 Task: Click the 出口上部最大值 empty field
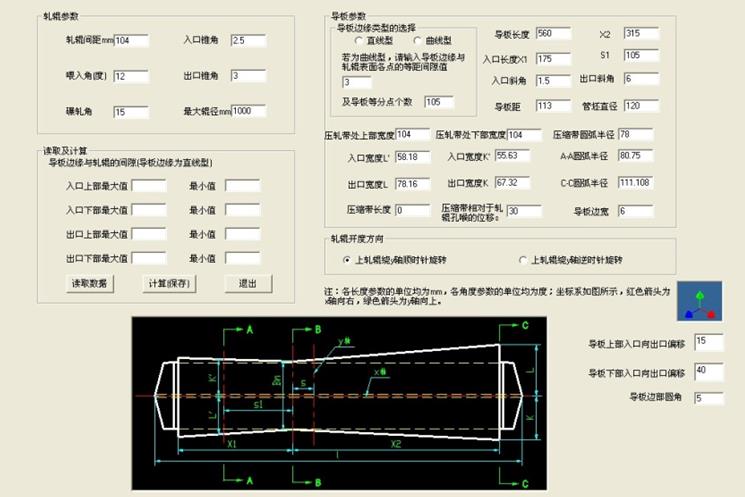[149, 234]
